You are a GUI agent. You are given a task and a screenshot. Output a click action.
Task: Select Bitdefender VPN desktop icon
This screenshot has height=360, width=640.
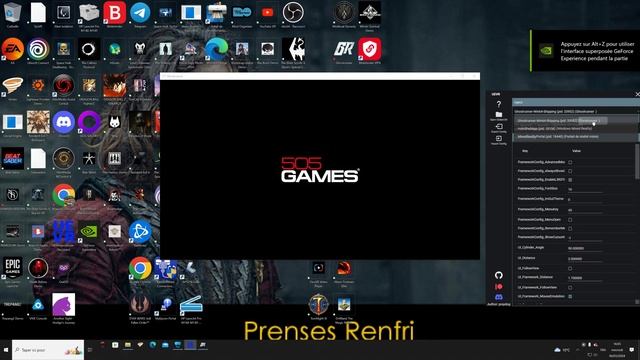coord(369,51)
